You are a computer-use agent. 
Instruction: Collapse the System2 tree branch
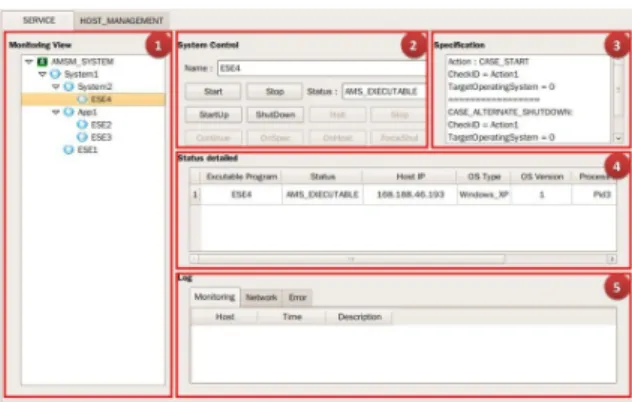(x=56, y=87)
